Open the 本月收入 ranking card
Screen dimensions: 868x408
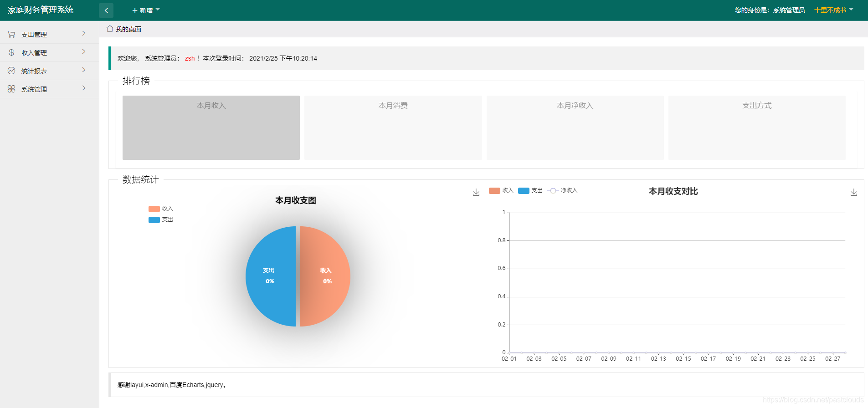pos(211,127)
